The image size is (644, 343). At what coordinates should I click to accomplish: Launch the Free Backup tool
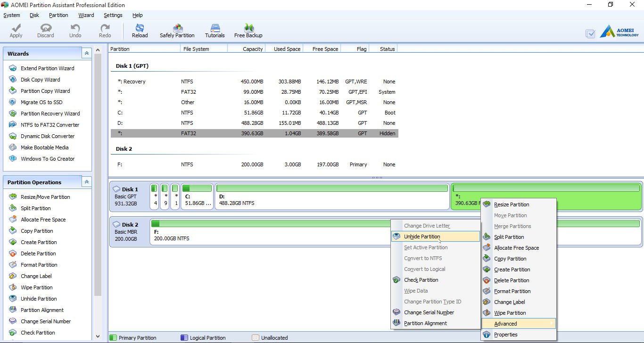[248, 31]
